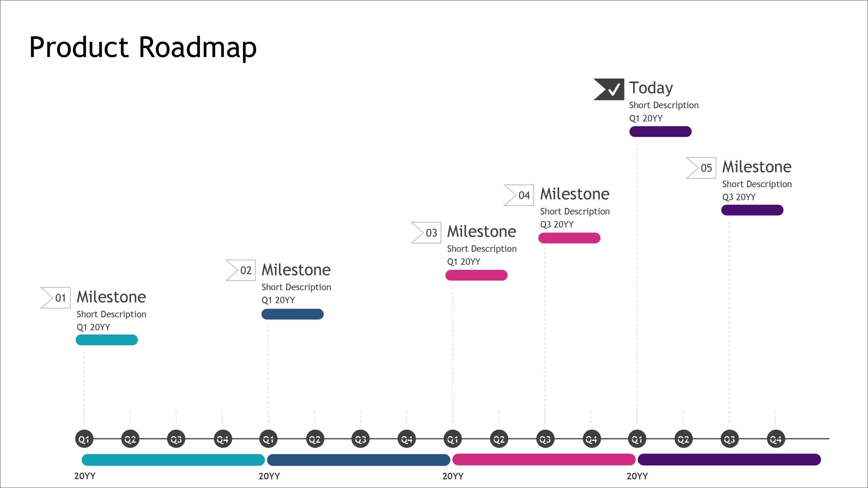Click the teal pill under Milestone 01

pyautogui.click(x=107, y=340)
